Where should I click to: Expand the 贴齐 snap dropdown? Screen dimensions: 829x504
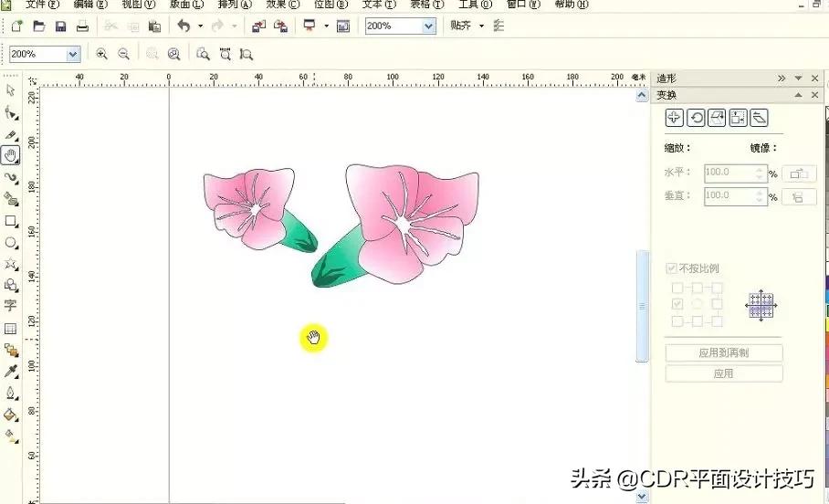[481, 26]
